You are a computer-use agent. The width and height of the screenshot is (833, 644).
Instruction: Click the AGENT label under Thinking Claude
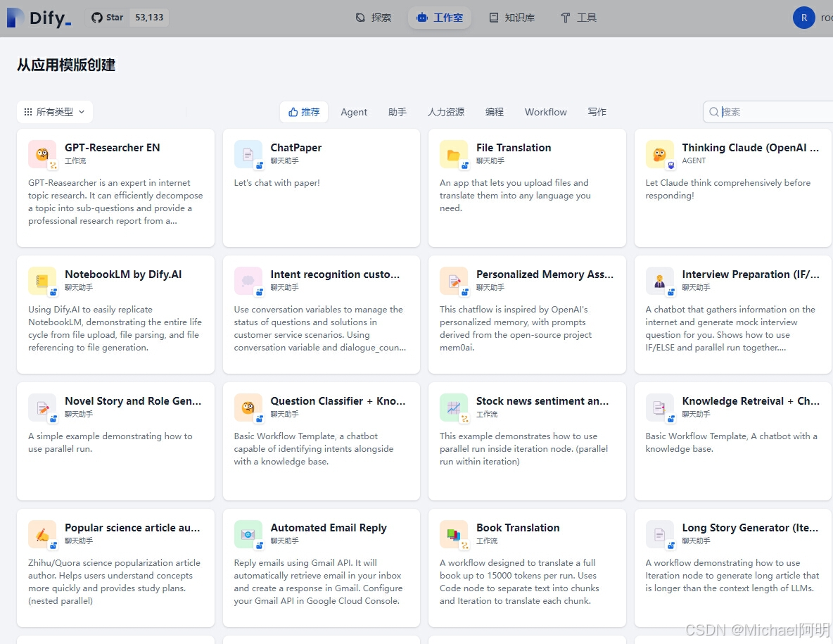click(x=694, y=161)
